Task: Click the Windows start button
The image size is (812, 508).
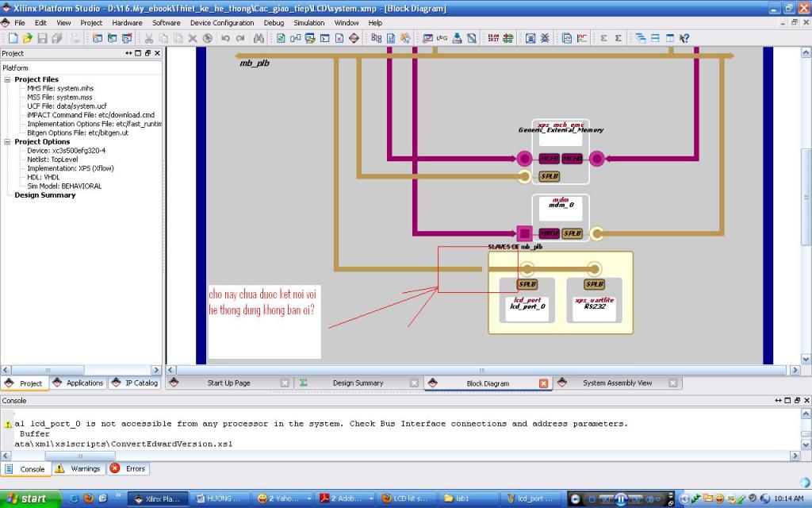Action: pos(31,498)
